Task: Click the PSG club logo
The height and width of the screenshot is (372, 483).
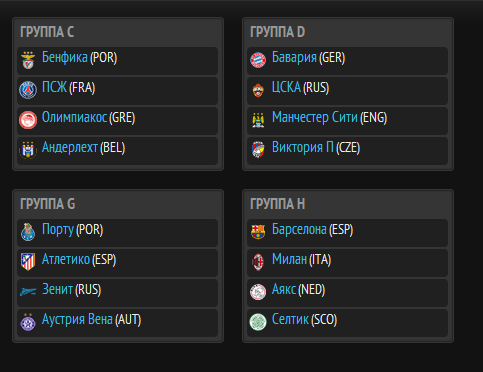Action: (x=28, y=90)
